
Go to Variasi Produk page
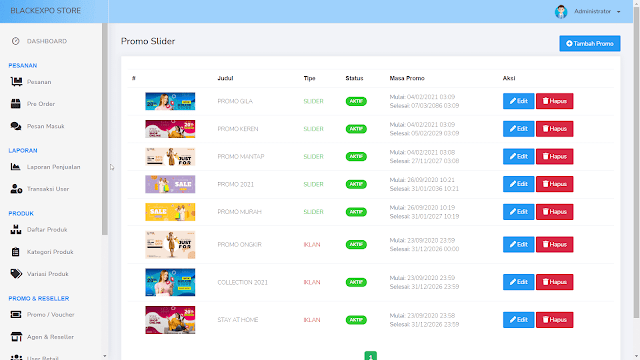point(48,274)
